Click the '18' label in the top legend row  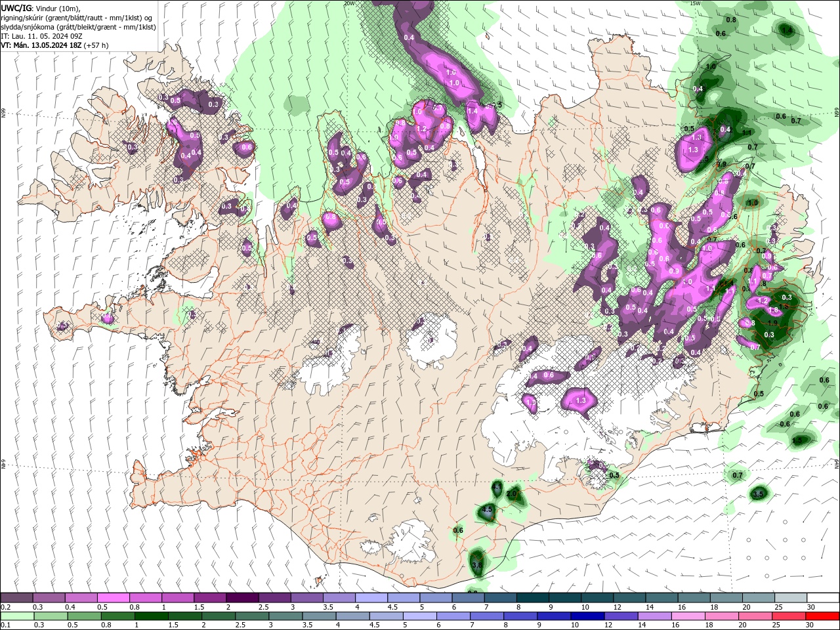tap(714, 607)
